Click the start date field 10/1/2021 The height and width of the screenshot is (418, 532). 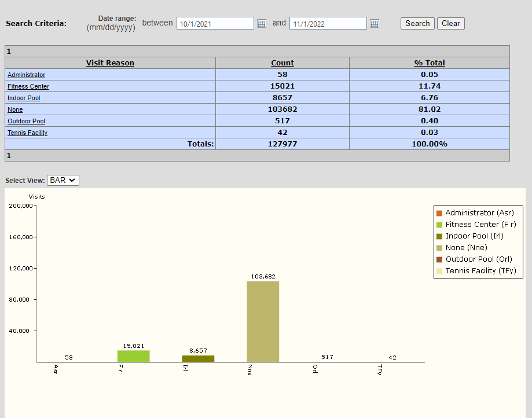click(x=215, y=23)
